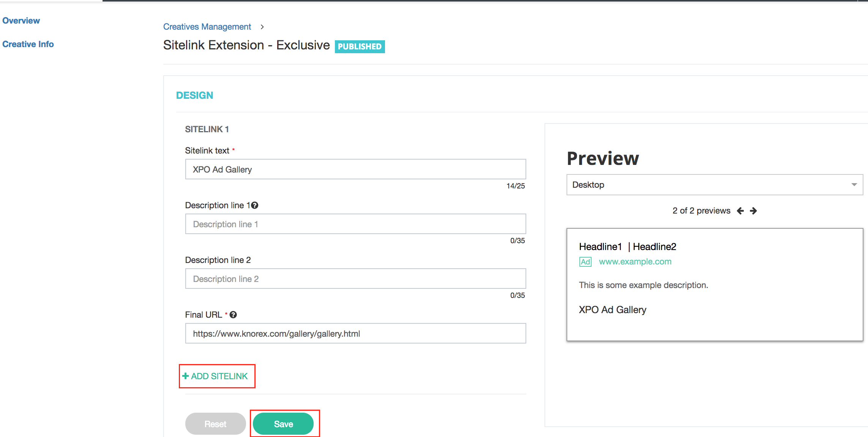Click the Final URL help icon
The image size is (868, 437).
[x=233, y=315]
